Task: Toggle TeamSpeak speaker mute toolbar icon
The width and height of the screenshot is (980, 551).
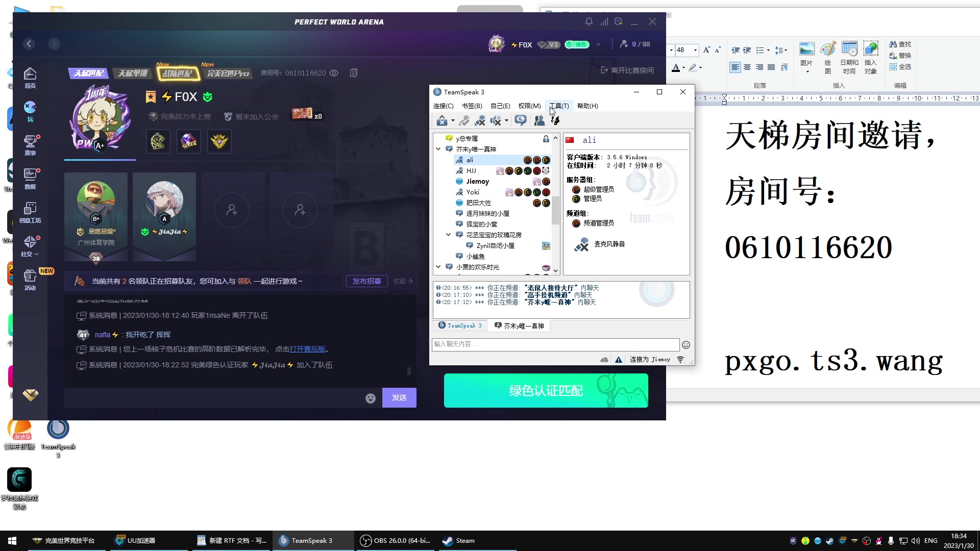Action: (x=496, y=120)
